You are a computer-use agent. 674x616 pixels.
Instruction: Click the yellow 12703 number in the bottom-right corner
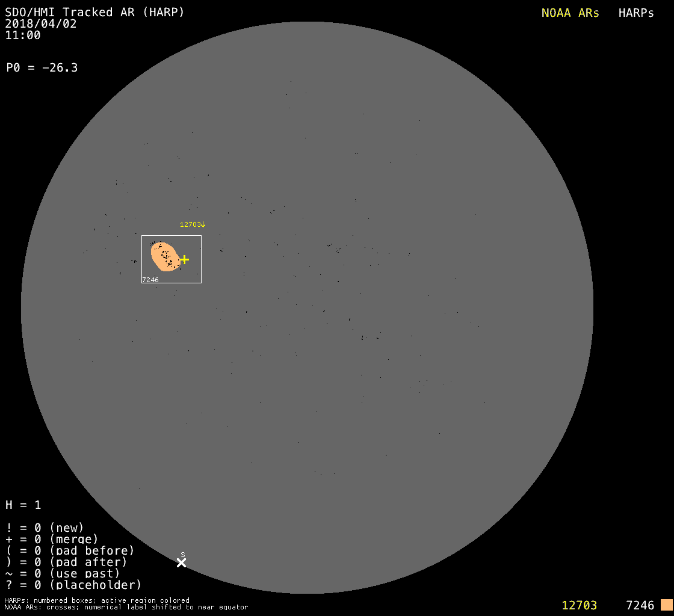click(x=579, y=605)
